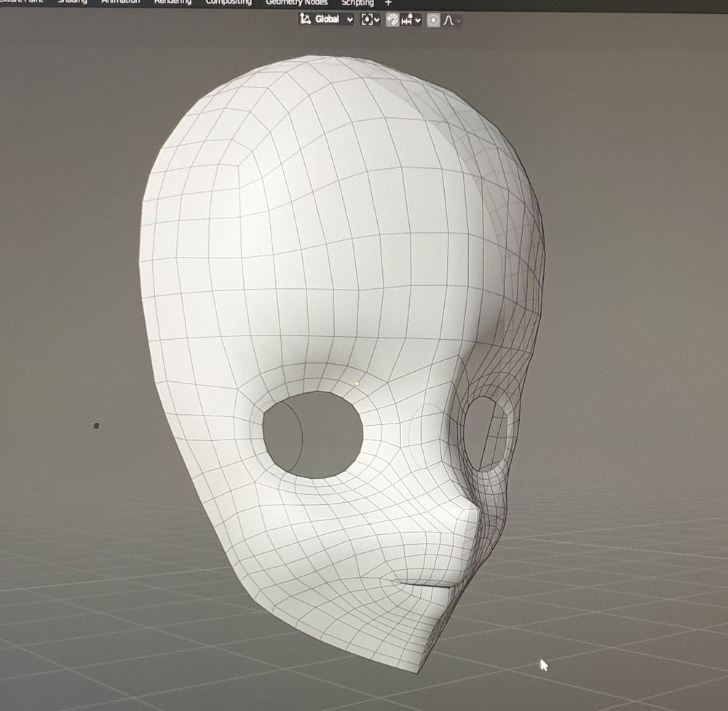Switch to the Animation workspace tab
728x711 pixels.
coord(121,2)
